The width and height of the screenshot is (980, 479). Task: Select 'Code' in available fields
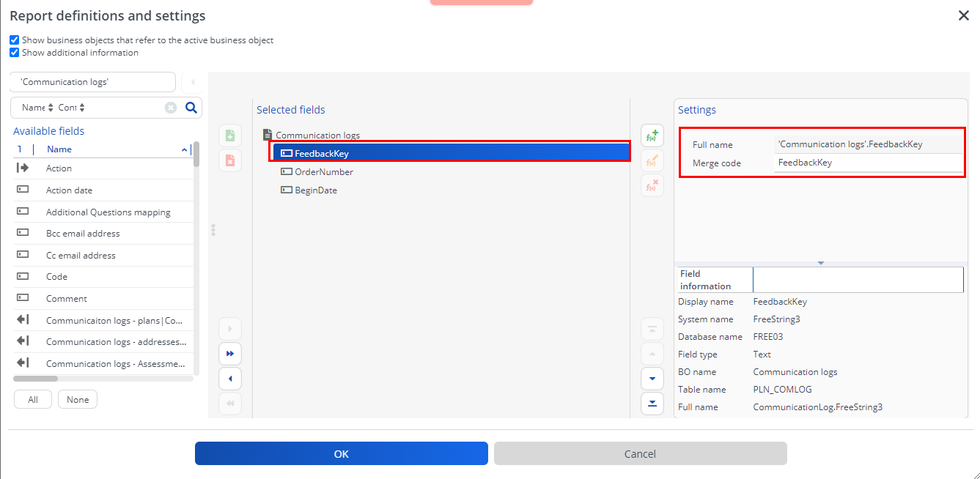click(103, 276)
